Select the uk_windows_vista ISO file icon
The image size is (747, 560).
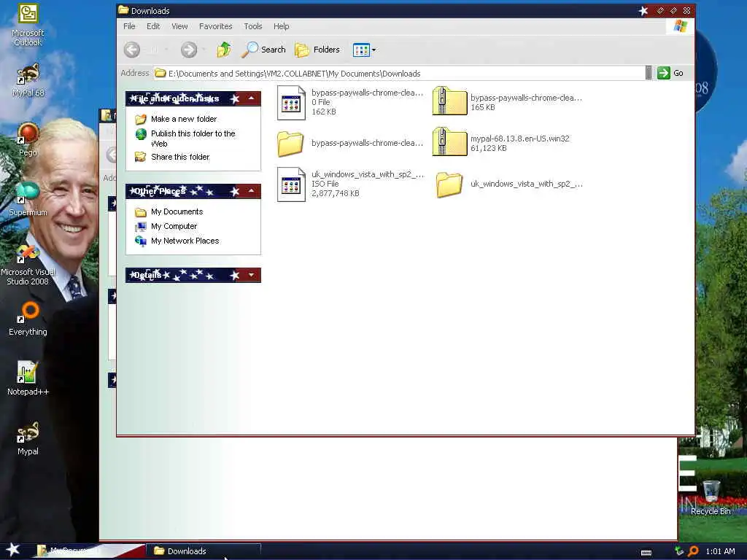pos(291,184)
